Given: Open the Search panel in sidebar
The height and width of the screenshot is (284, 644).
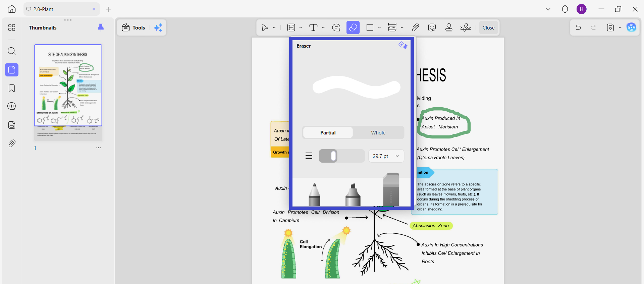Looking at the screenshot, I should click(12, 51).
